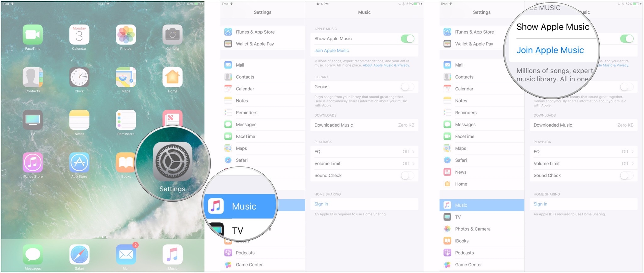This screenshot has width=644, height=273.
Task: Toggle the Genius switch in the right screenshot
Action: pyautogui.click(x=627, y=87)
